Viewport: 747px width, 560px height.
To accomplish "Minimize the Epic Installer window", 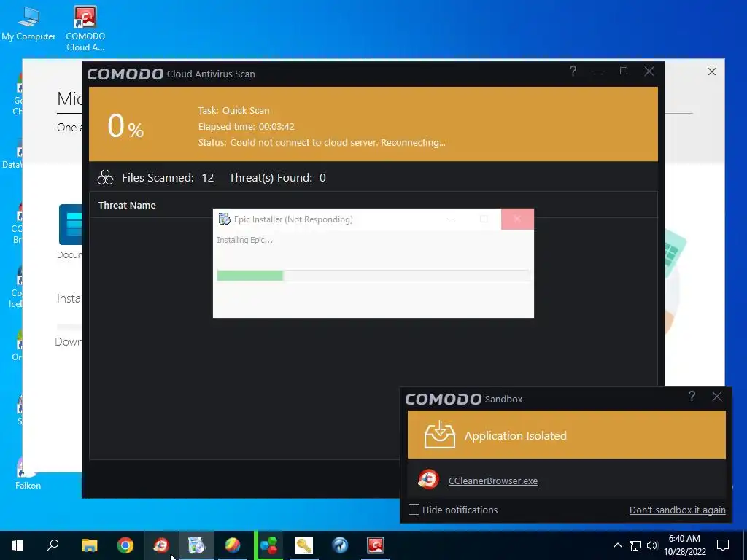I will 451,219.
